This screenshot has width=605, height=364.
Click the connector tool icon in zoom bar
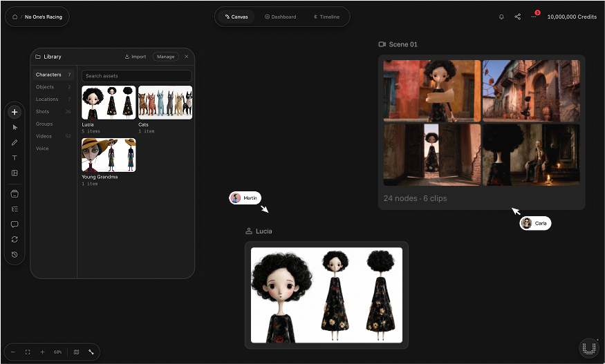click(x=91, y=352)
